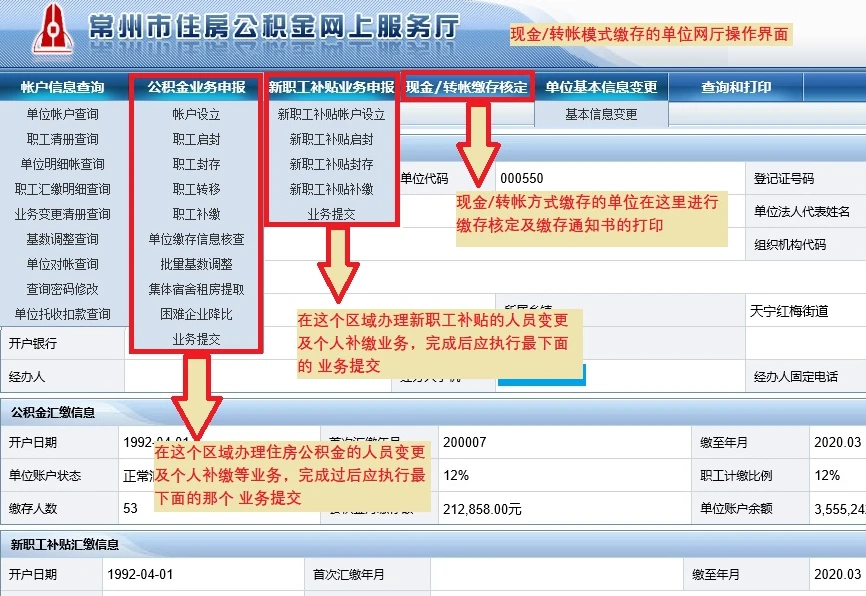
Task: Choose 困难企业降比 submenu item
Action: [197, 314]
